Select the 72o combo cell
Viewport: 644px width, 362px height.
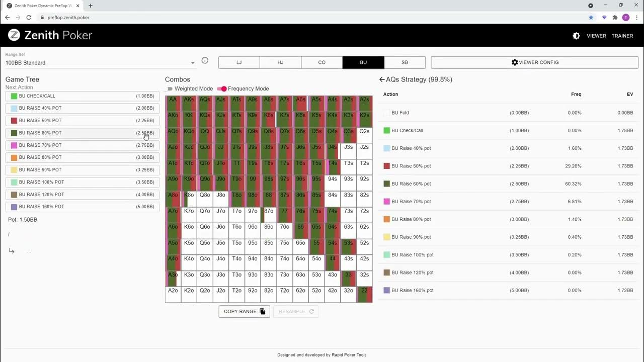[285, 295]
